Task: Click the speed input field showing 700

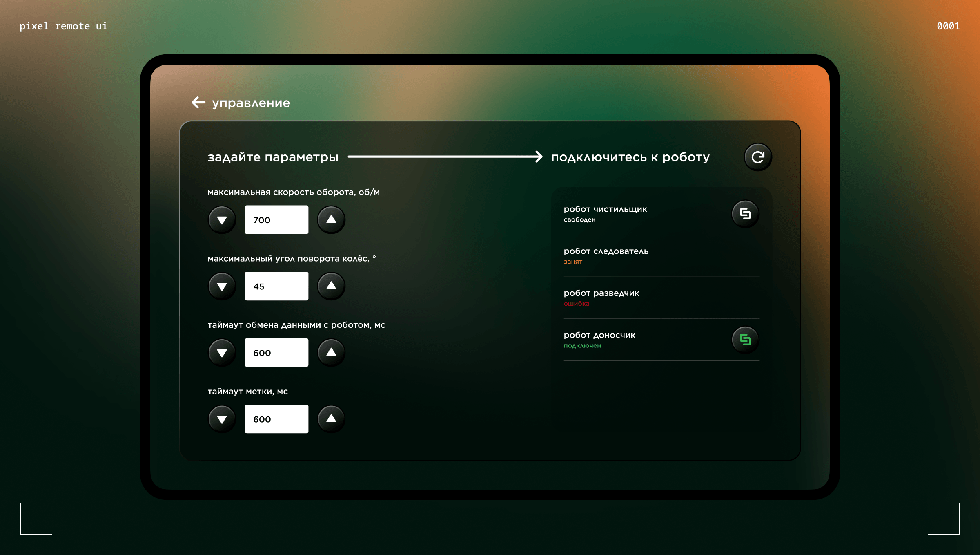Action: click(x=276, y=220)
